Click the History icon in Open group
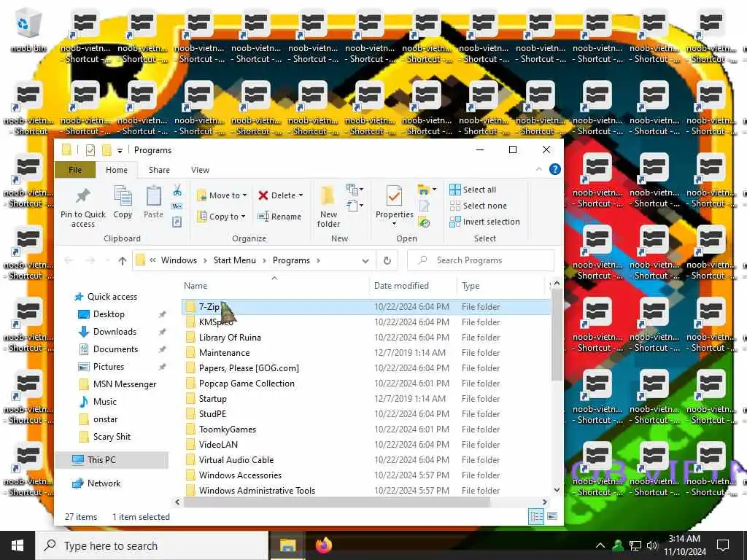 [x=424, y=222]
